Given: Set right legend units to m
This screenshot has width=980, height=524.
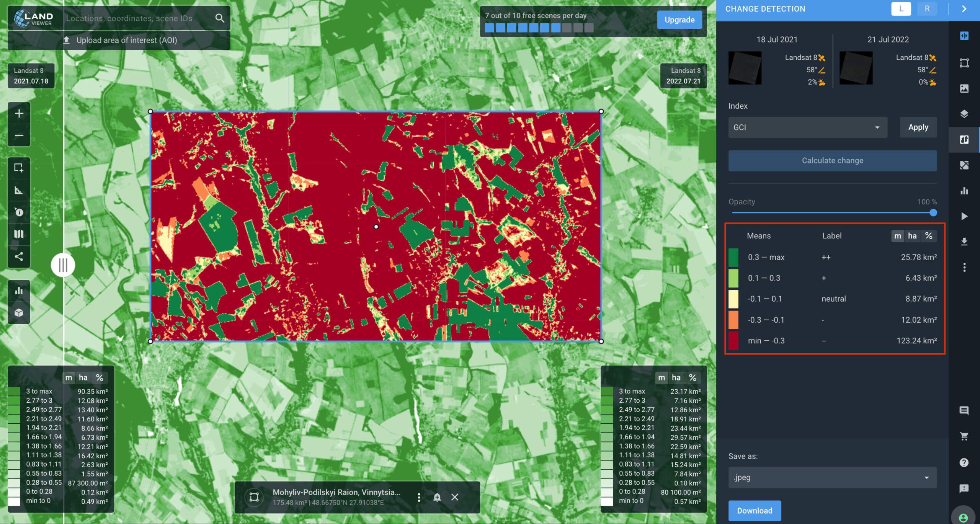Looking at the screenshot, I should (x=661, y=378).
